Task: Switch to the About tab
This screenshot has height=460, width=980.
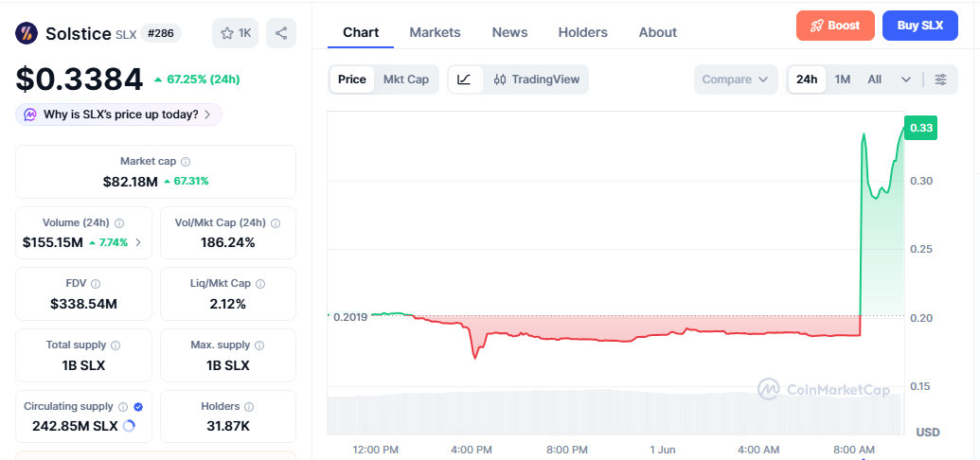Action: [657, 32]
